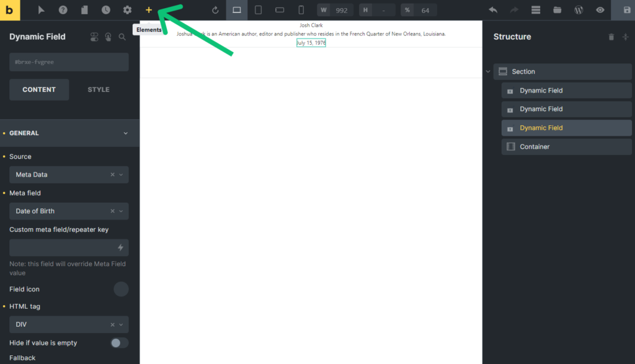The image size is (635, 364).
Task: Switch to desktop breakpoint icon
Action: (x=237, y=10)
